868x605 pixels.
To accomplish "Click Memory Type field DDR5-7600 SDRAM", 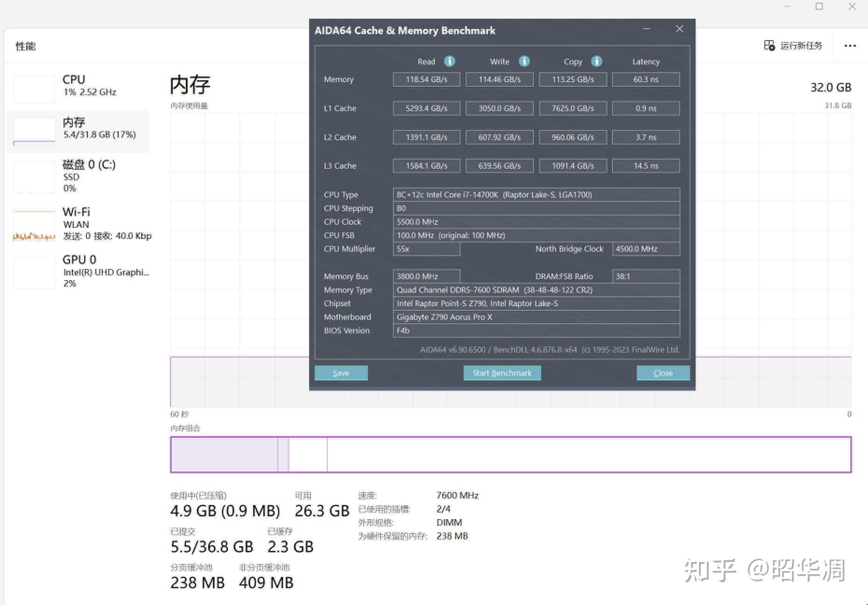I will tap(536, 290).
